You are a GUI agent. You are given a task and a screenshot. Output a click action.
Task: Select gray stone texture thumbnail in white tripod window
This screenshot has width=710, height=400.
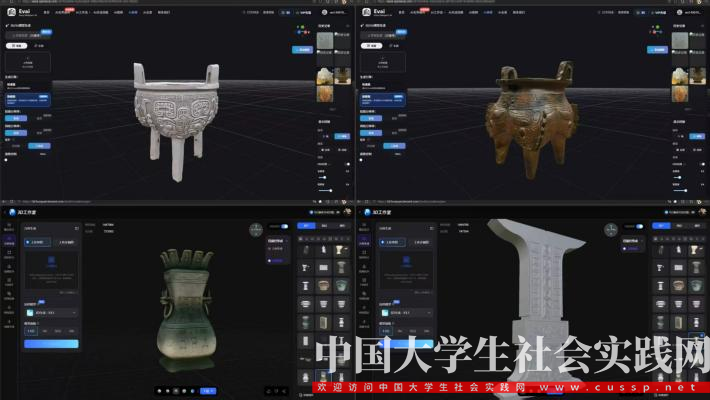click(x=325, y=41)
